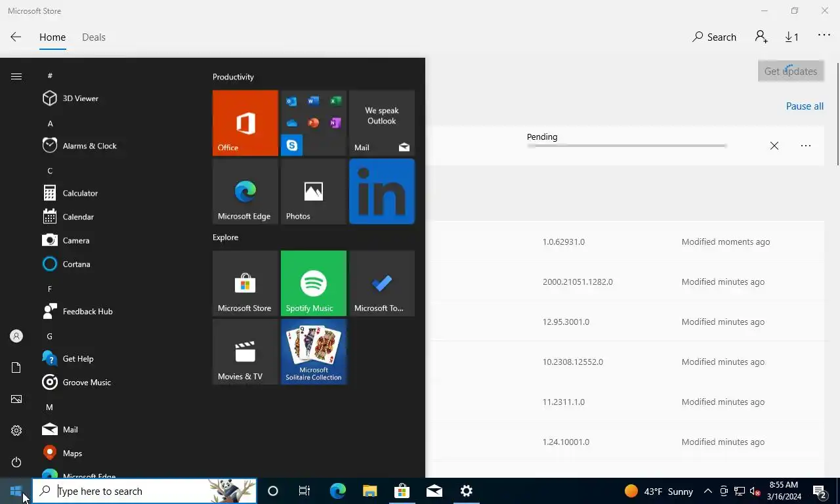Open Cortana in the app list
The height and width of the screenshot is (504, 840).
117,264
